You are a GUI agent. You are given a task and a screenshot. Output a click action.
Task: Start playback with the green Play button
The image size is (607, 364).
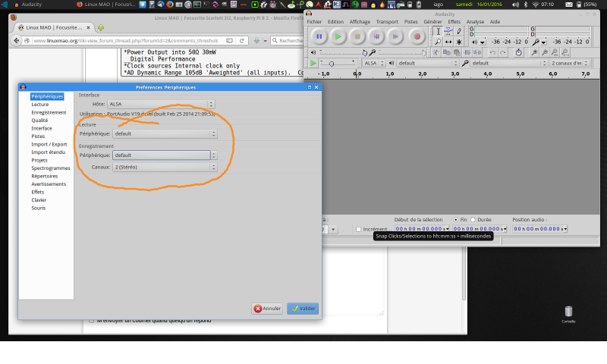338,36
